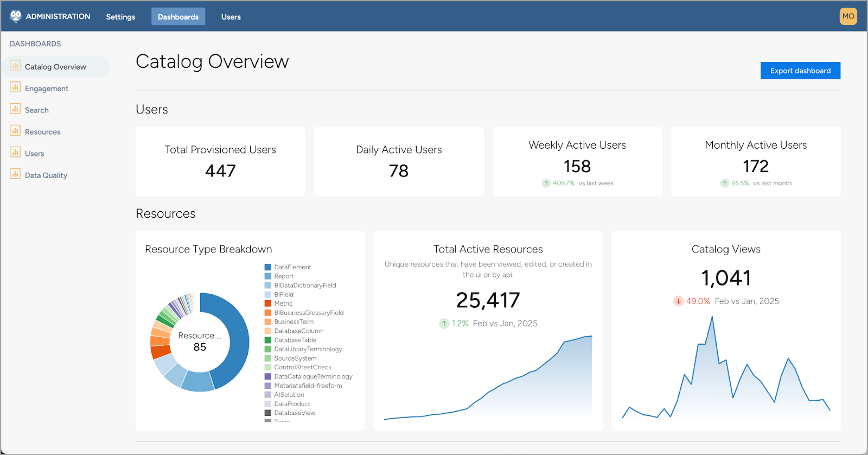The width and height of the screenshot is (868, 455).
Task: Open Catalog Overview dashboard in sidebar
Action: coord(55,67)
